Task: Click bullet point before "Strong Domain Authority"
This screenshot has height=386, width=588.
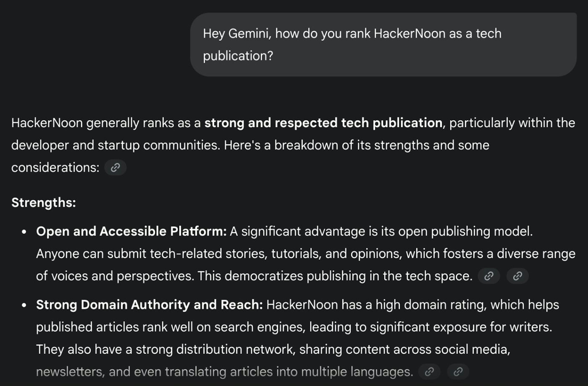Action: tap(24, 305)
